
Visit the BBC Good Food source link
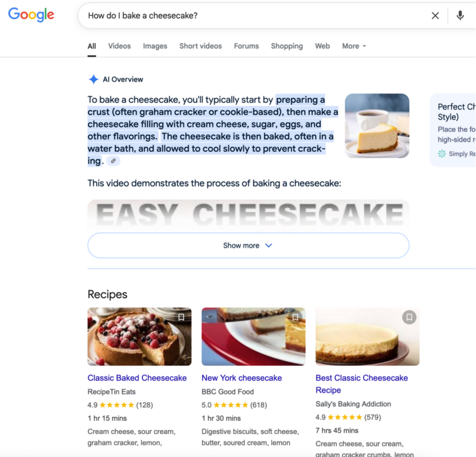point(227,392)
